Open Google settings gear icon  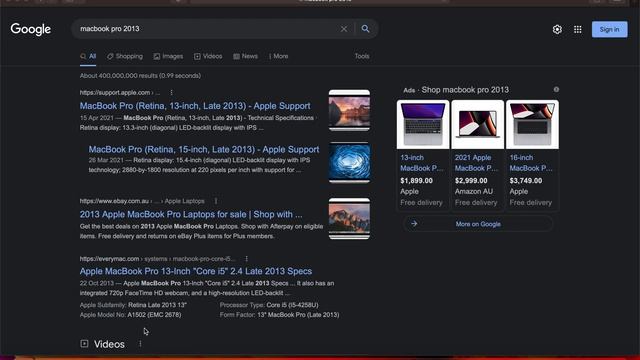(557, 29)
